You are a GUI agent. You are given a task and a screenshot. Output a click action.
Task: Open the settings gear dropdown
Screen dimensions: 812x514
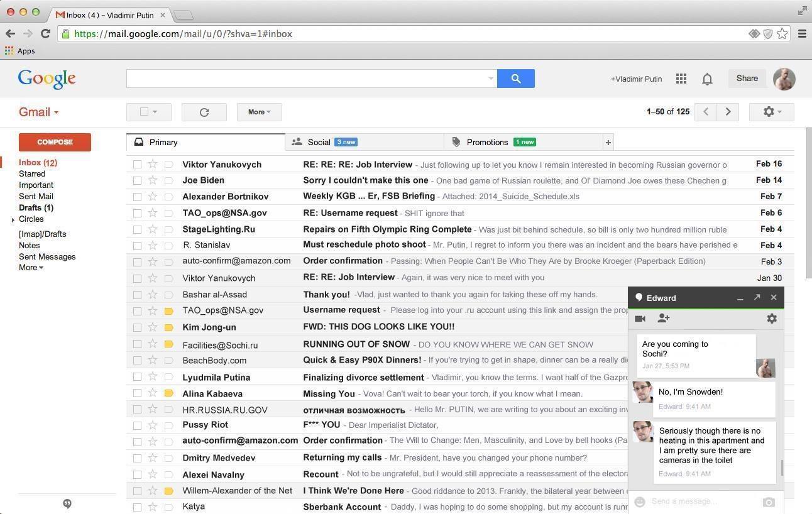click(771, 112)
